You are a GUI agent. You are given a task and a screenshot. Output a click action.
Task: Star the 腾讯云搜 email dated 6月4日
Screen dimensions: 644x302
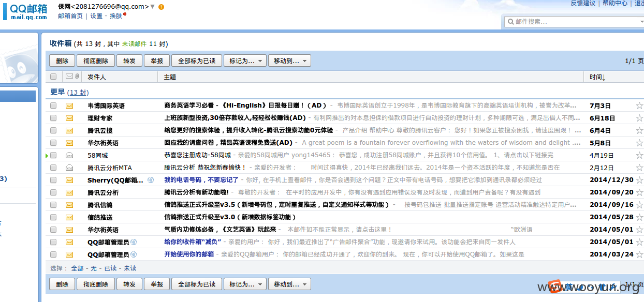pos(639,130)
